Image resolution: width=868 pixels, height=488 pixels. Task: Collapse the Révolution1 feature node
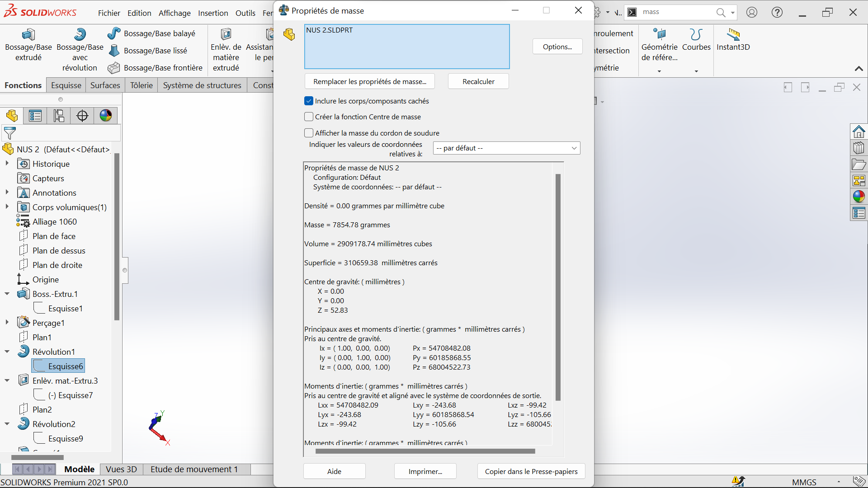(x=7, y=352)
